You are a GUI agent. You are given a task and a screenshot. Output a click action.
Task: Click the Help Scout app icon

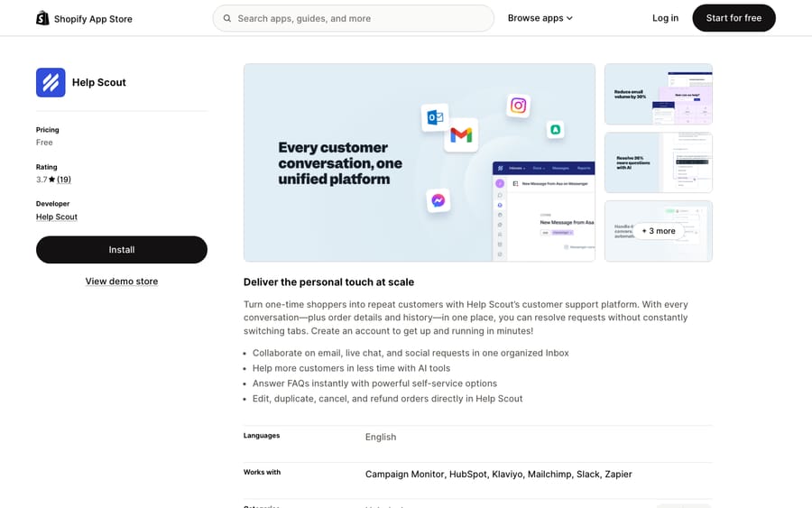tap(51, 82)
